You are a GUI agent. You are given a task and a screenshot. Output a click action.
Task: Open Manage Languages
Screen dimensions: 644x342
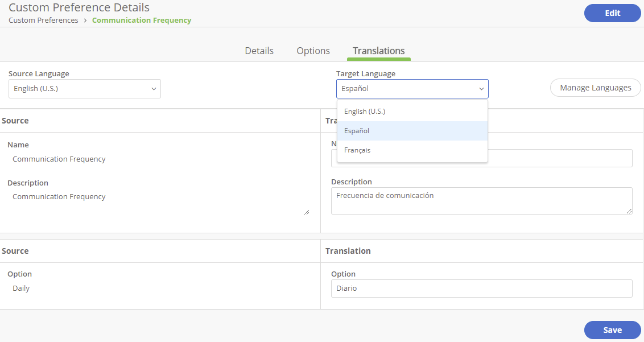tap(595, 88)
